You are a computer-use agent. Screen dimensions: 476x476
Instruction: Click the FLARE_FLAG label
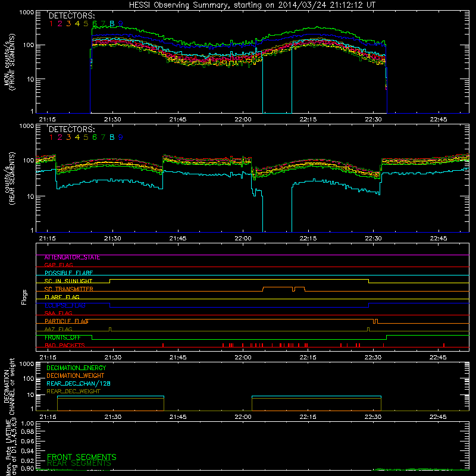(62, 297)
